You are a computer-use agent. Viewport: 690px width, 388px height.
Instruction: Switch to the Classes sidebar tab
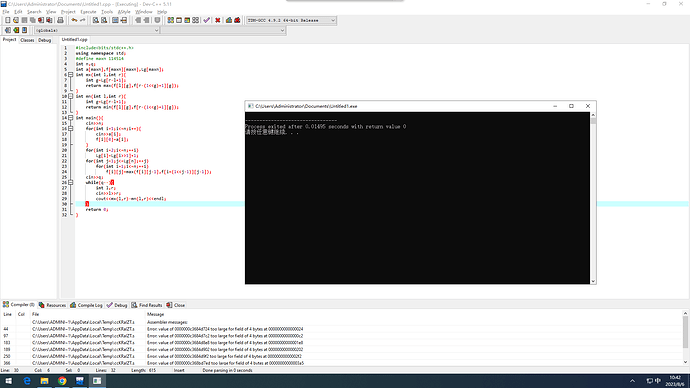click(x=27, y=40)
